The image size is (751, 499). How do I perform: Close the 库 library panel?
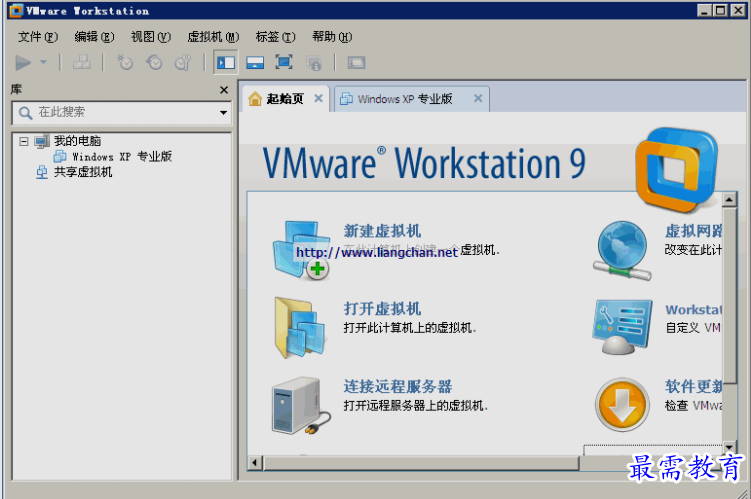(x=224, y=90)
